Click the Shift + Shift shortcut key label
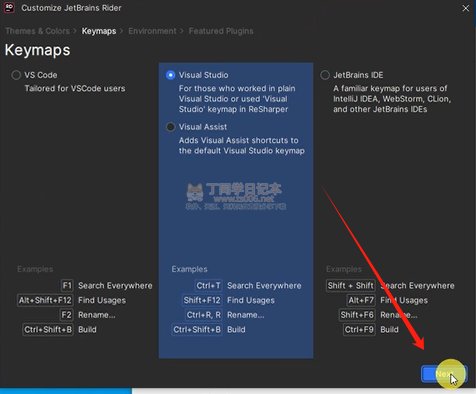 click(x=351, y=286)
